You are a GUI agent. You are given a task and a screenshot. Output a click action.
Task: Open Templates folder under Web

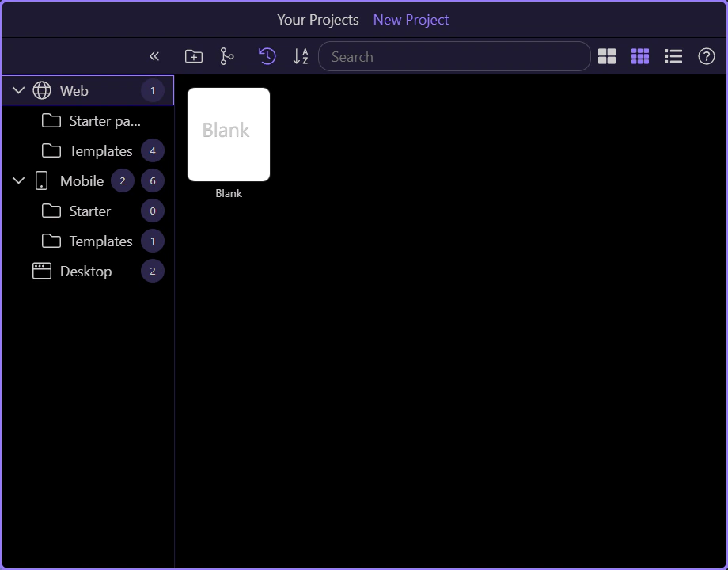click(x=100, y=151)
